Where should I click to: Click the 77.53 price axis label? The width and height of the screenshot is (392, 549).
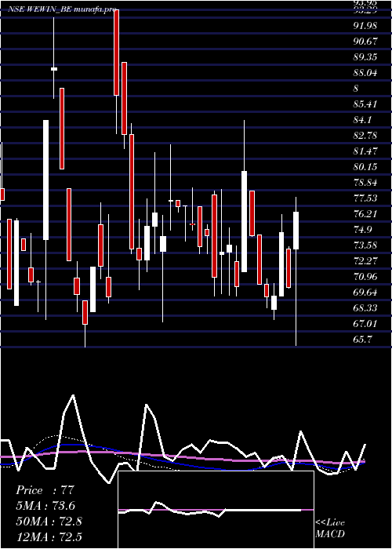365,198
